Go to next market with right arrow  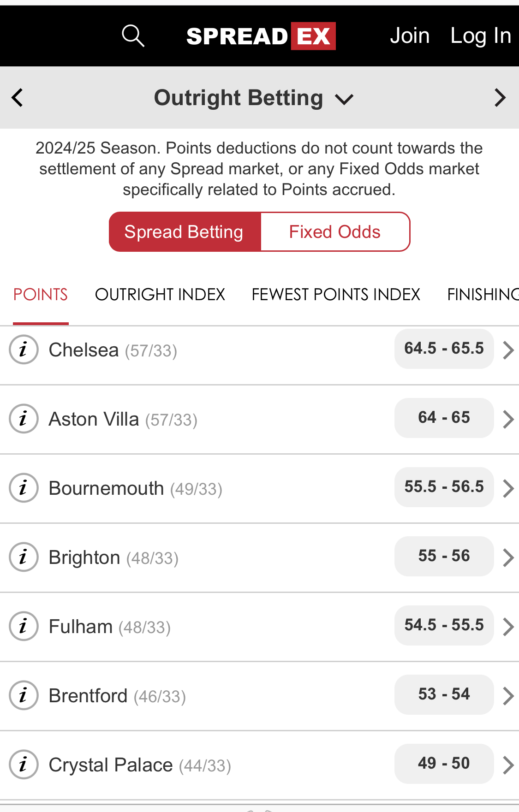click(x=500, y=98)
